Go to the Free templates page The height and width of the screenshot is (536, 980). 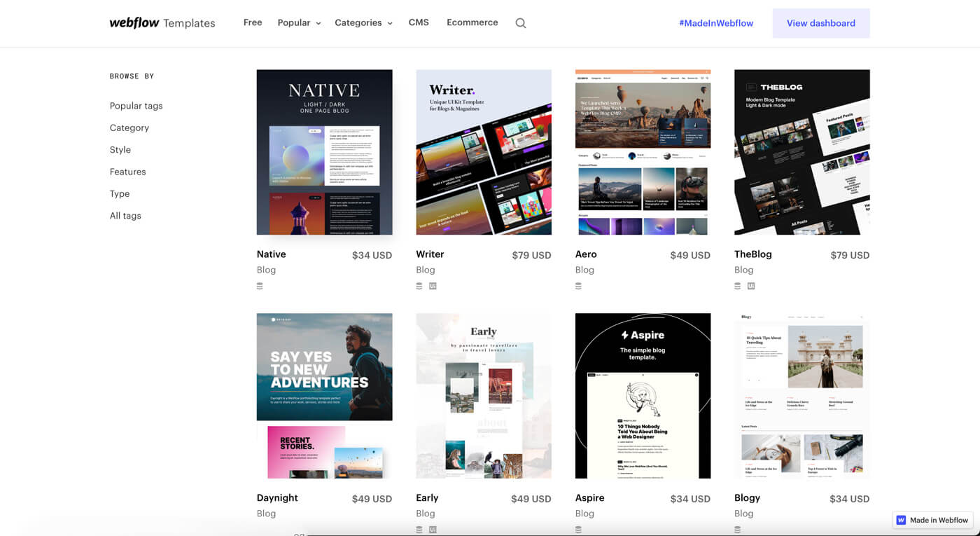click(x=253, y=22)
